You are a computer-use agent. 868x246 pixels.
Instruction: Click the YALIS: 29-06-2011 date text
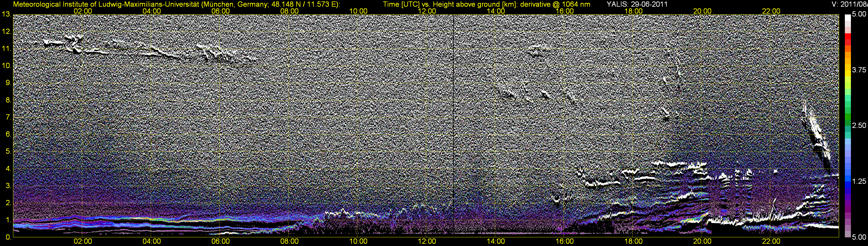point(637,4)
